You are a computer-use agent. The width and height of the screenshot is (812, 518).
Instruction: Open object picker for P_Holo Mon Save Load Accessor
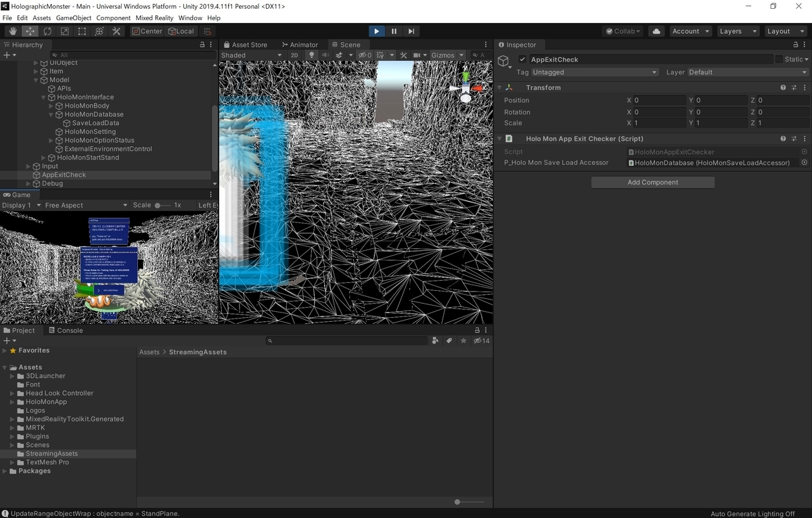[x=805, y=163]
